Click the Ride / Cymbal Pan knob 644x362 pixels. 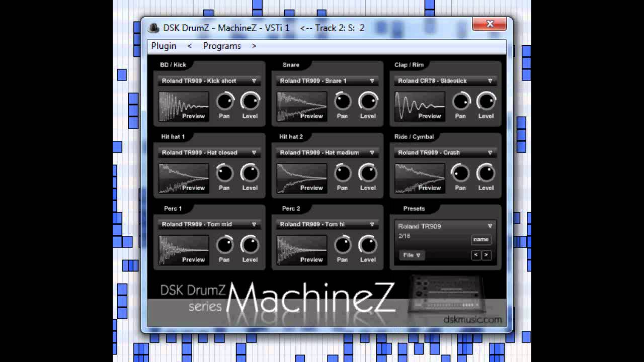click(461, 173)
